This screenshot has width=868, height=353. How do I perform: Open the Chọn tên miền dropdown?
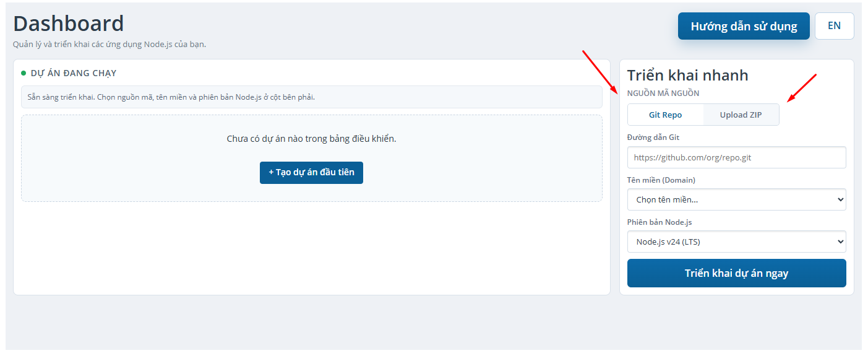point(736,199)
